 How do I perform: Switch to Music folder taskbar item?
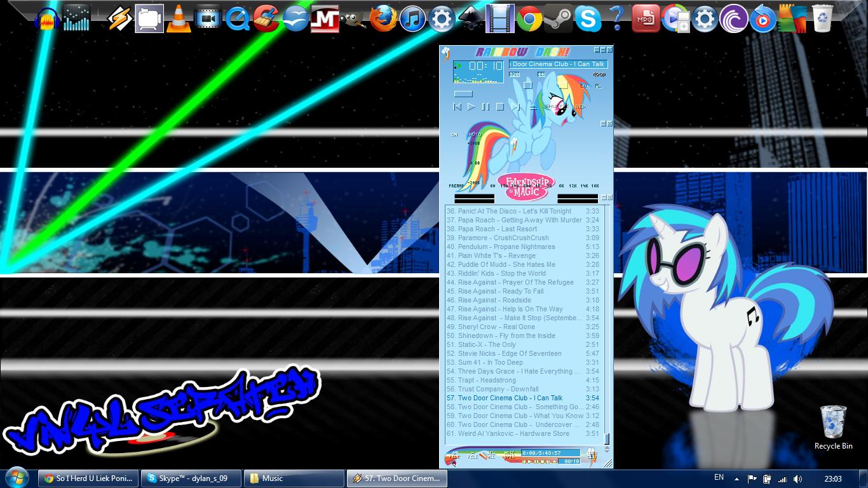pyautogui.click(x=294, y=478)
